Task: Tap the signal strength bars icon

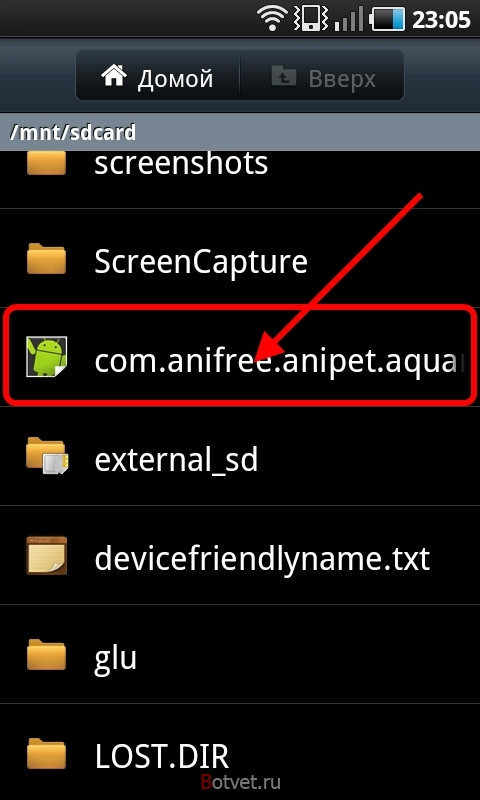Action: coord(351,19)
